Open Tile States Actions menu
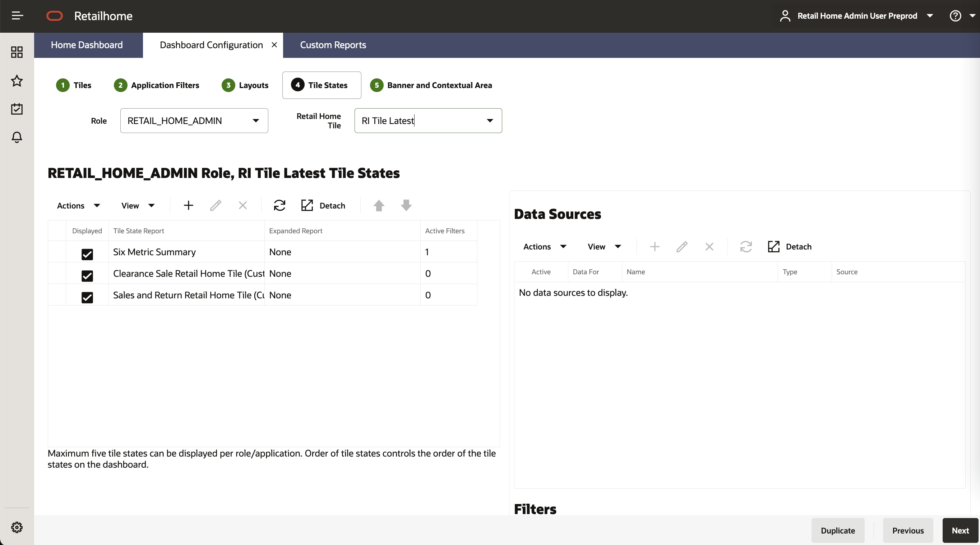The image size is (980, 545). point(78,206)
